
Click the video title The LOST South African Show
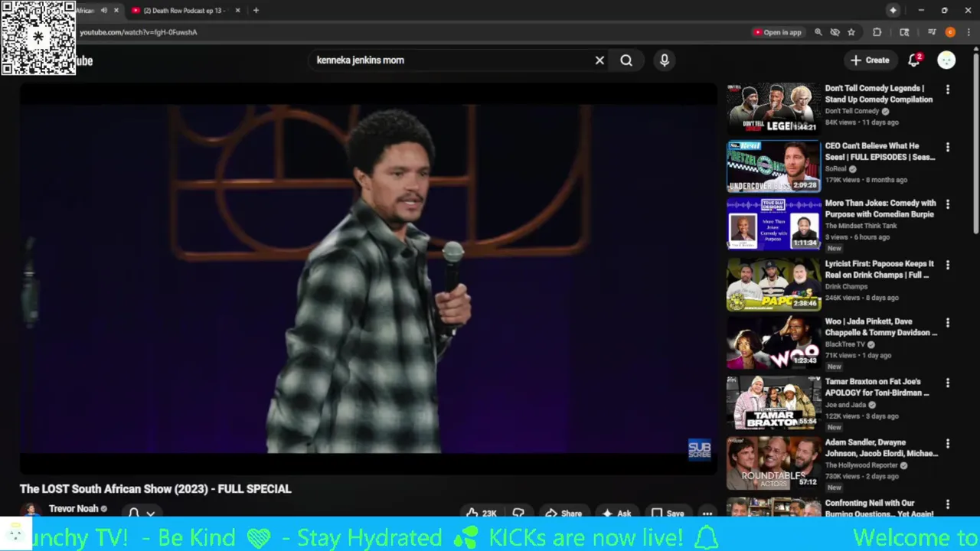(155, 489)
